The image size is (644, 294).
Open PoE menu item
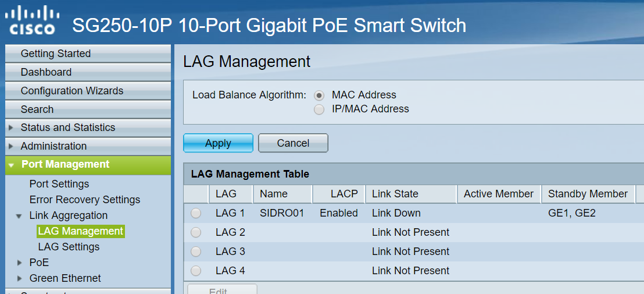(39, 263)
